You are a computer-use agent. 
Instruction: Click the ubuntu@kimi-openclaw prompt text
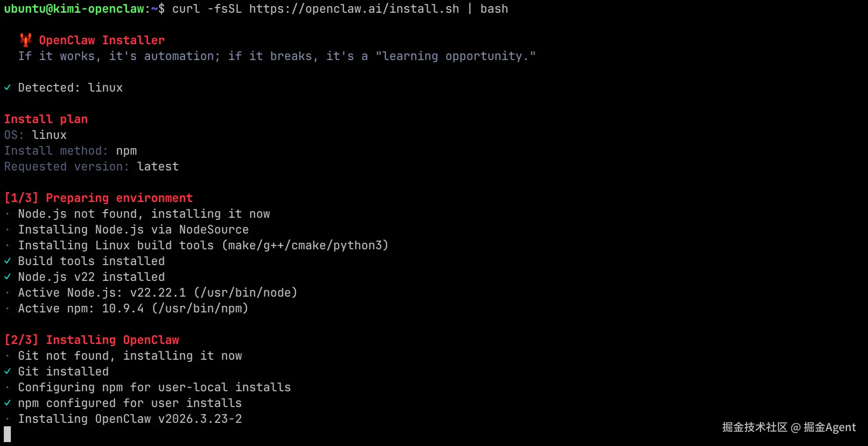tap(74, 9)
